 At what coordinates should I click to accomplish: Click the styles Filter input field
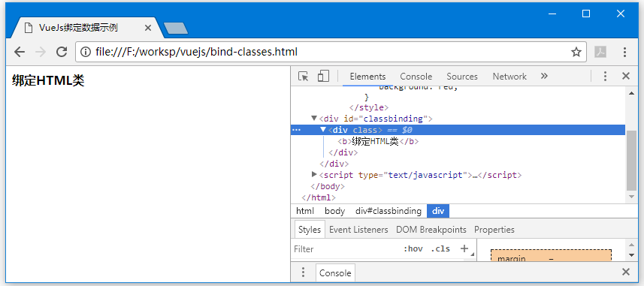[346, 248]
